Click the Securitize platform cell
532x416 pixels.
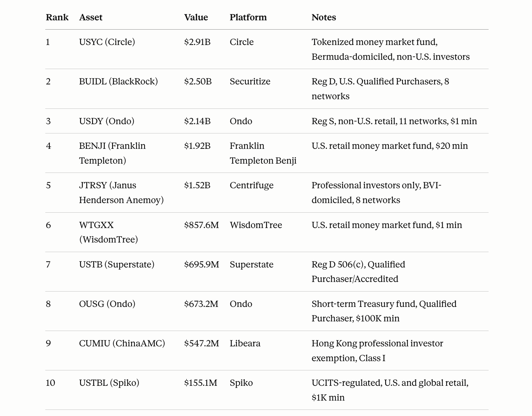point(250,81)
